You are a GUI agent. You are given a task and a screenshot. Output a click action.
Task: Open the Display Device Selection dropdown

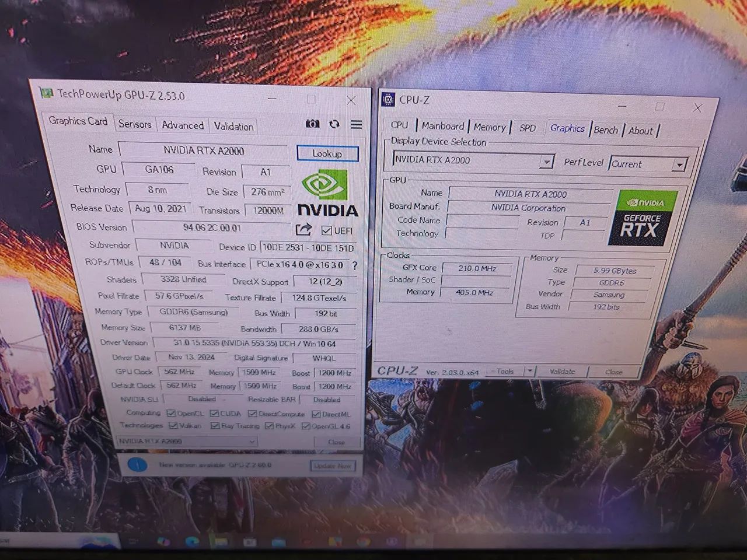click(x=546, y=161)
